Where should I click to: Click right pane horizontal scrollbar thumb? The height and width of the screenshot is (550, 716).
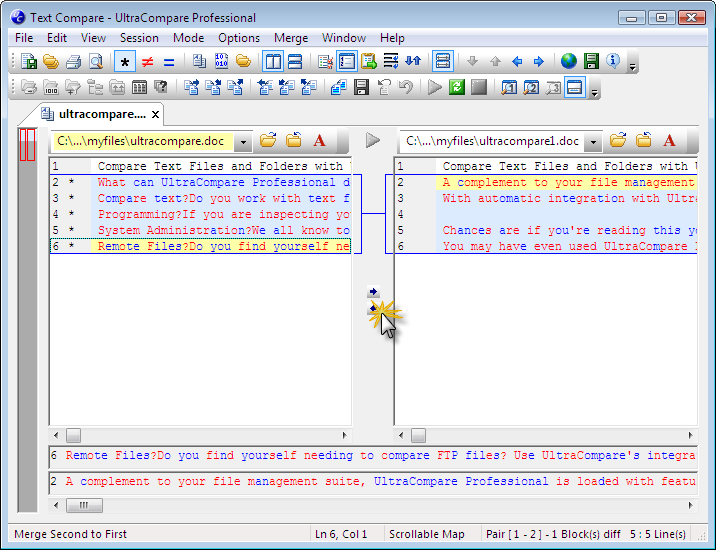[418, 435]
